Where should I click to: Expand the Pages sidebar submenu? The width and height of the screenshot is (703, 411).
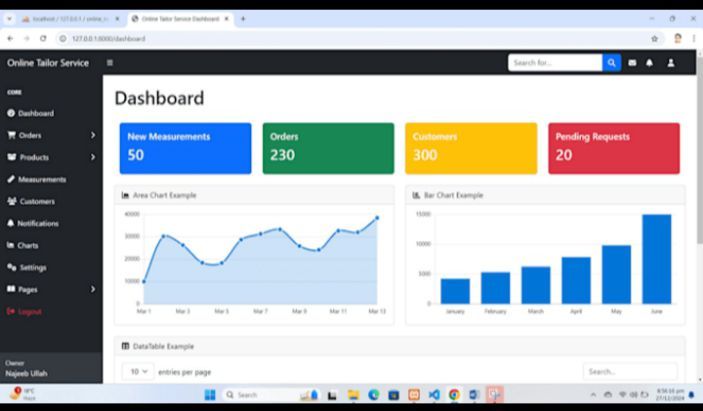[50, 289]
